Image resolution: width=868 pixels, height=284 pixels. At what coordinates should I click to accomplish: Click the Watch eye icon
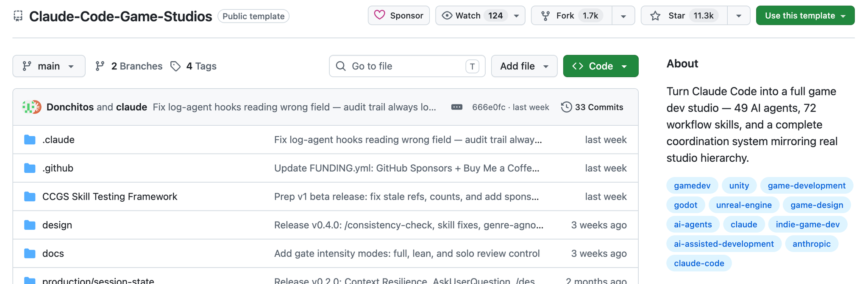tap(447, 16)
